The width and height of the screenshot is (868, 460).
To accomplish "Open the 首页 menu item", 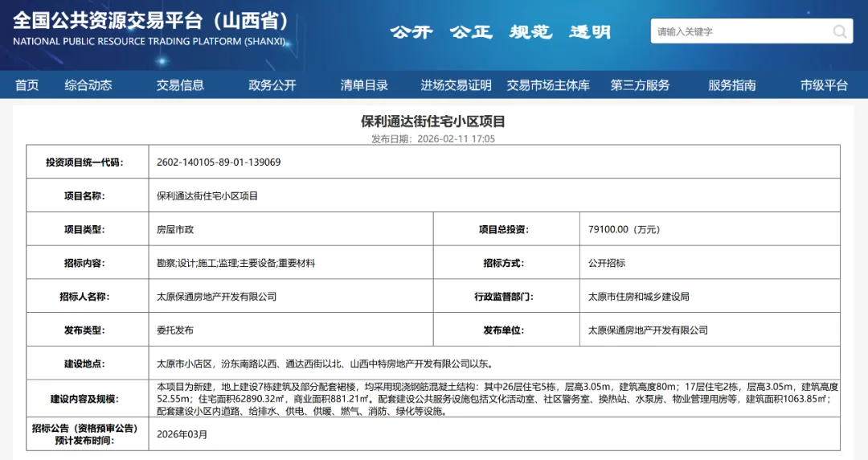I will coord(27,84).
